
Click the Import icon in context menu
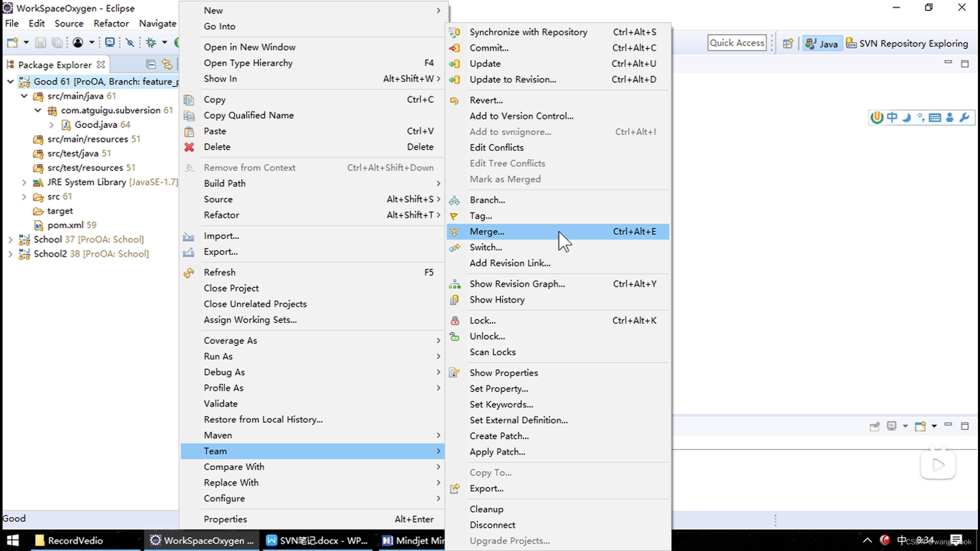click(x=189, y=236)
